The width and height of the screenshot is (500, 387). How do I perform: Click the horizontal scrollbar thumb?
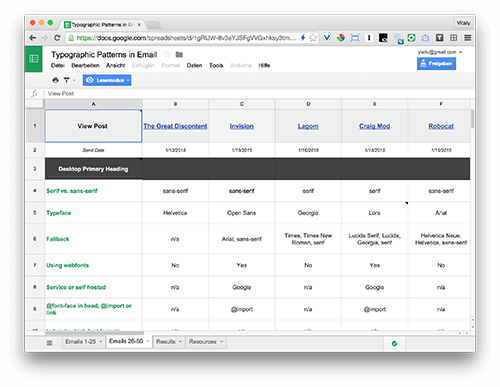click(95, 333)
